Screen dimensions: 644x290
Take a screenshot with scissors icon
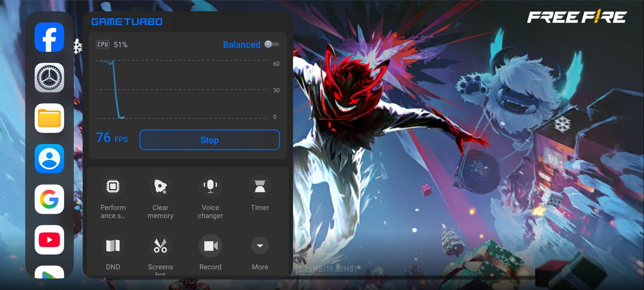coord(160,246)
